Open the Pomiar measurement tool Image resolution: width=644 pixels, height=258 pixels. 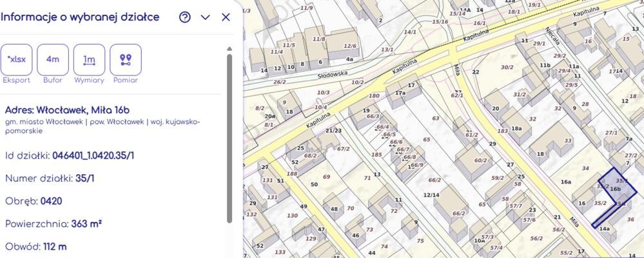(x=126, y=60)
